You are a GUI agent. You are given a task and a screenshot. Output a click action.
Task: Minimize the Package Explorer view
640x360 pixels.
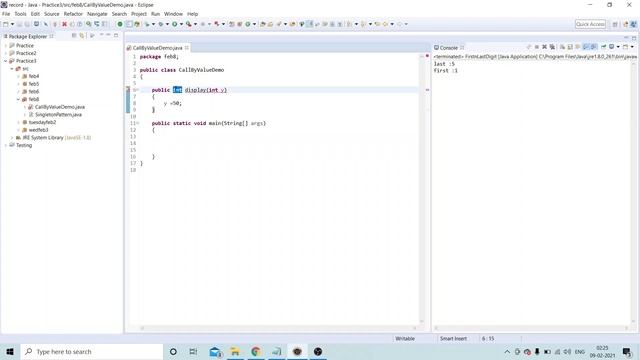point(108,36)
